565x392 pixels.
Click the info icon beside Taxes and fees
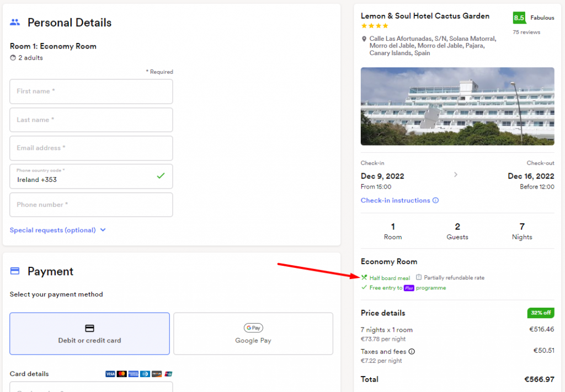pyautogui.click(x=412, y=351)
